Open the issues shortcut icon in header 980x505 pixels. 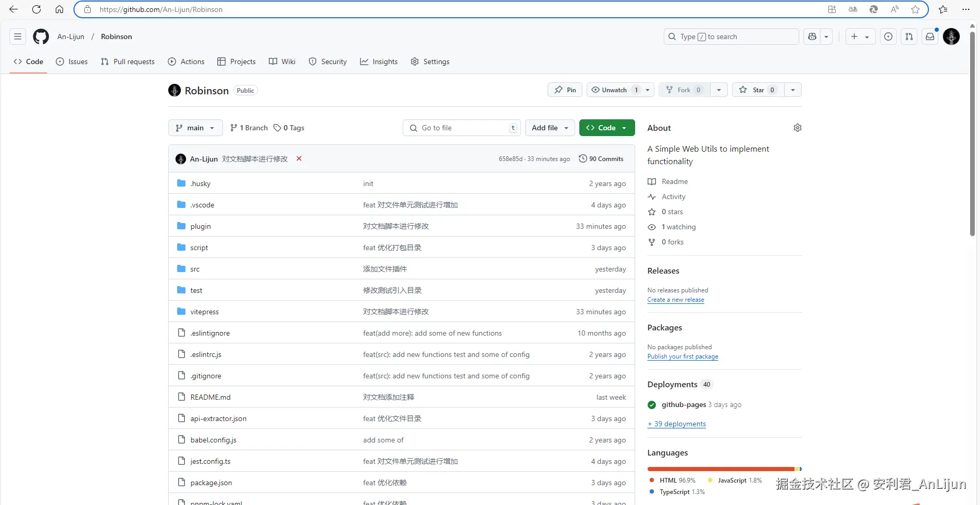[888, 36]
